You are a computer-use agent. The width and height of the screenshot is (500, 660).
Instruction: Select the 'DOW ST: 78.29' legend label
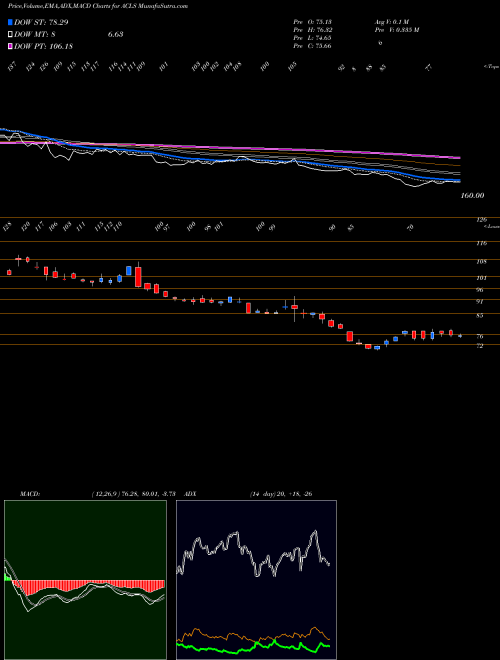[x=41, y=22]
